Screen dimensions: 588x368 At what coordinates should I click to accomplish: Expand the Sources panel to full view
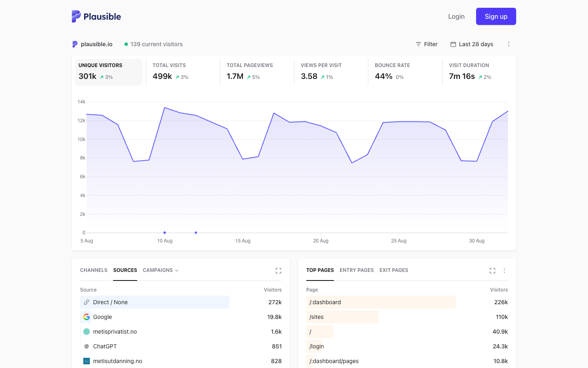(x=278, y=271)
